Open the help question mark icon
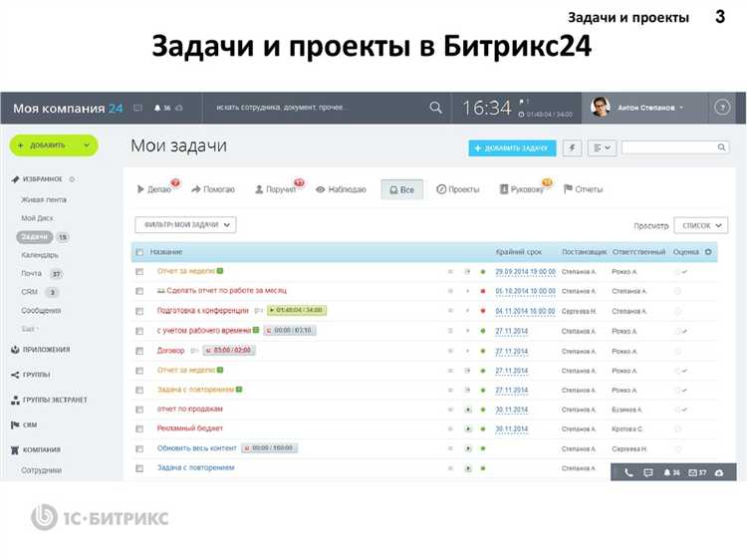Screen dimensions: 747x560 (x=722, y=108)
